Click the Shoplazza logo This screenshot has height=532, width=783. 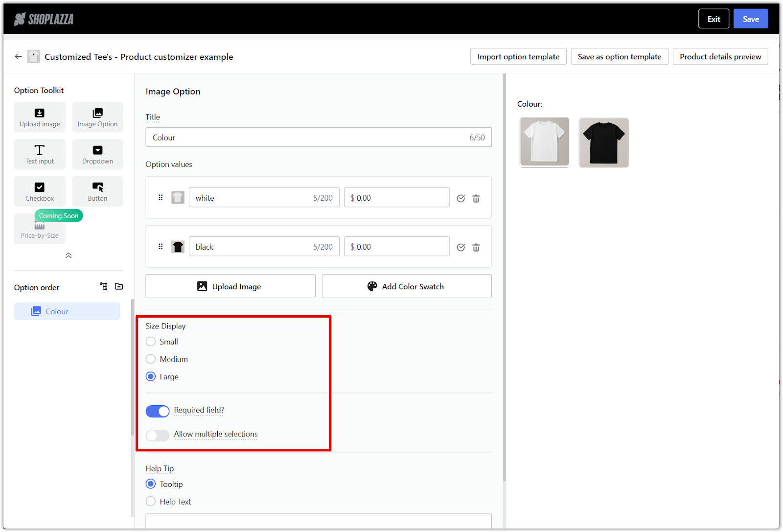pyautogui.click(x=44, y=19)
